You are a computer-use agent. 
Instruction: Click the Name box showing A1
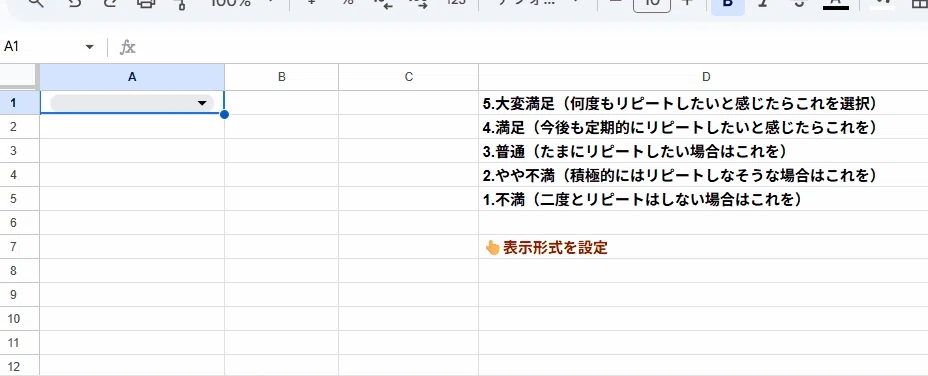41,47
